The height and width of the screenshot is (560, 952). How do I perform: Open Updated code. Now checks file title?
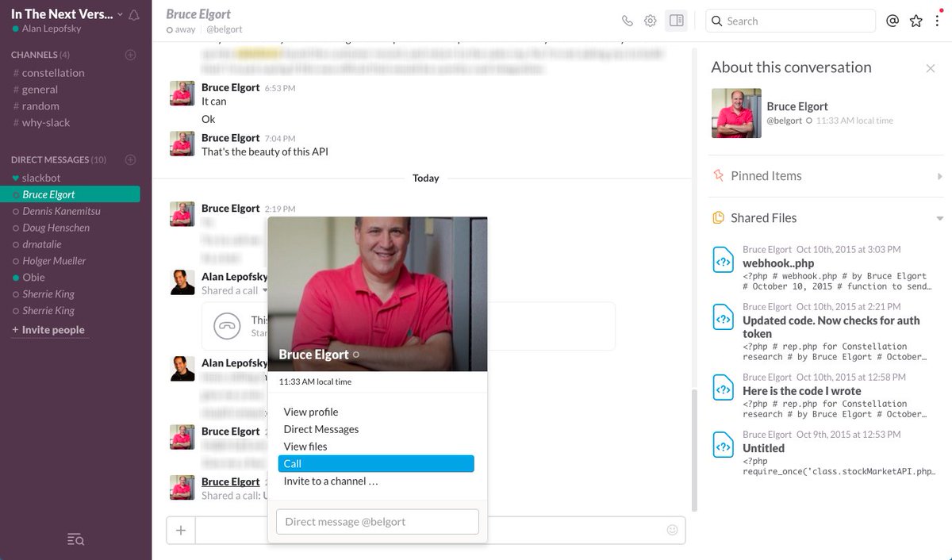831,327
